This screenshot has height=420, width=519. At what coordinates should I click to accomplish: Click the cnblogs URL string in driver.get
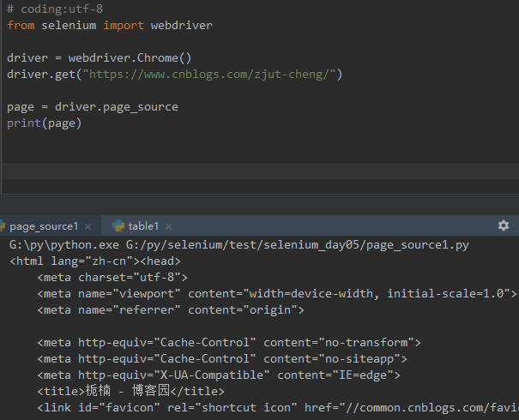(x=209, y=74)
